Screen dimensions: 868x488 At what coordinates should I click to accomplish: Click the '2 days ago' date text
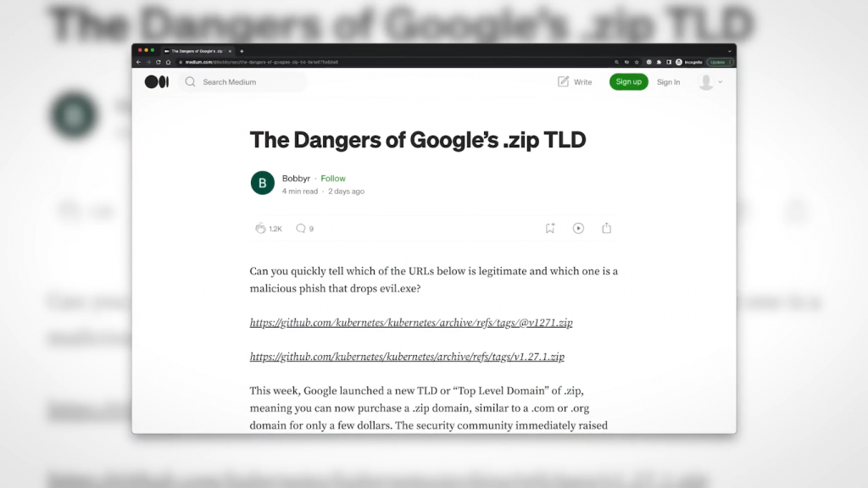pos(346,191)
